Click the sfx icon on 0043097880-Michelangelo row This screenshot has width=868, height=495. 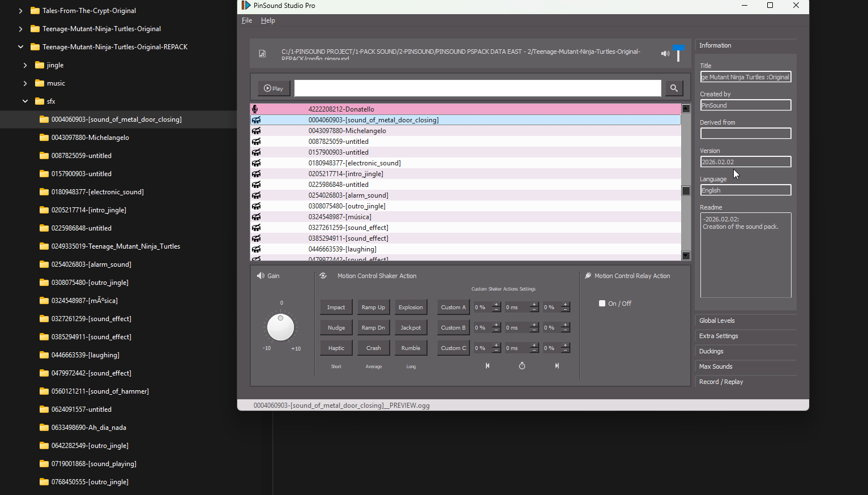(256, 131)
